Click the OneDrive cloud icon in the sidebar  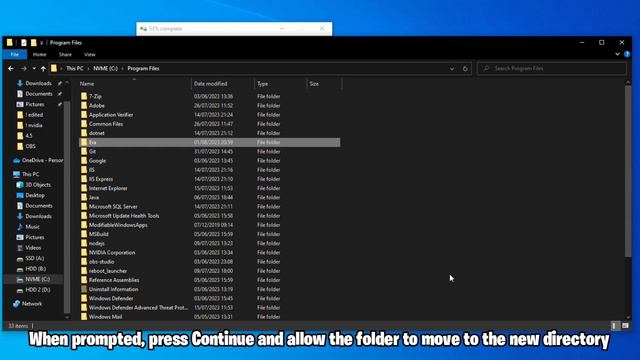tap(16, 160)
